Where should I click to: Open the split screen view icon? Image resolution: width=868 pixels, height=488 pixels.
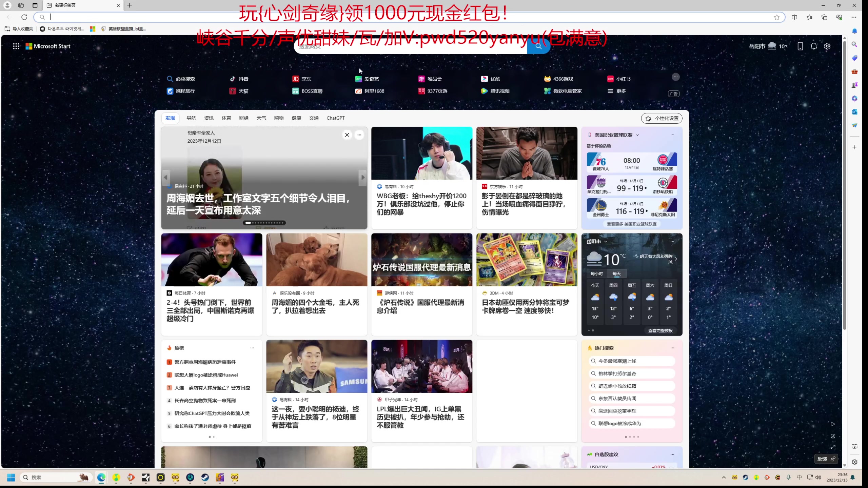(x=794, y=17)
